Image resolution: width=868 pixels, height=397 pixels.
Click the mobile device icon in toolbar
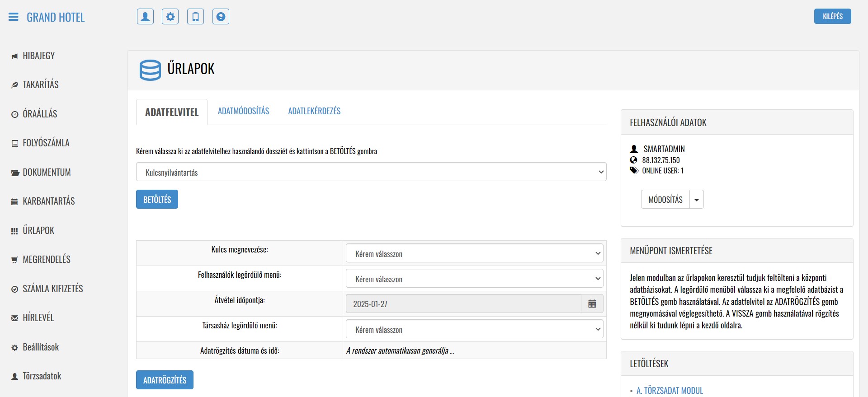195,17
